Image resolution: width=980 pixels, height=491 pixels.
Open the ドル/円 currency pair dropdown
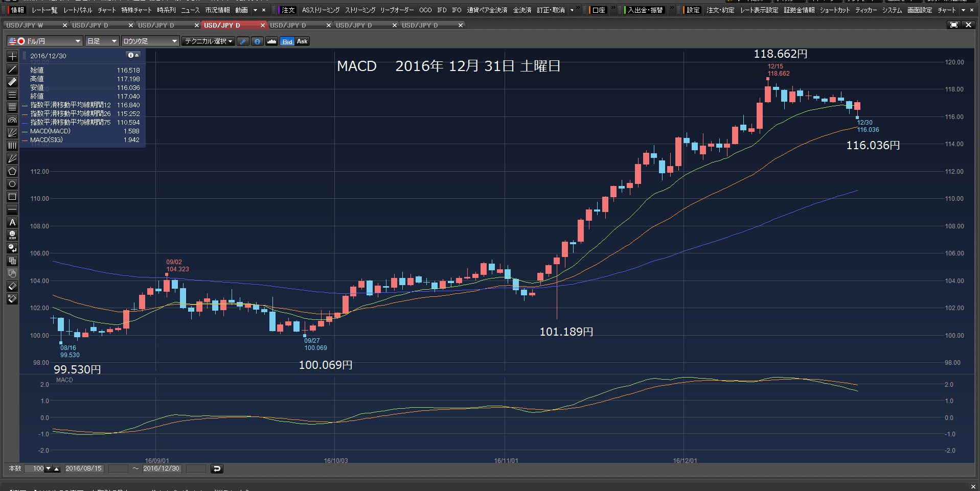point(44,41)
